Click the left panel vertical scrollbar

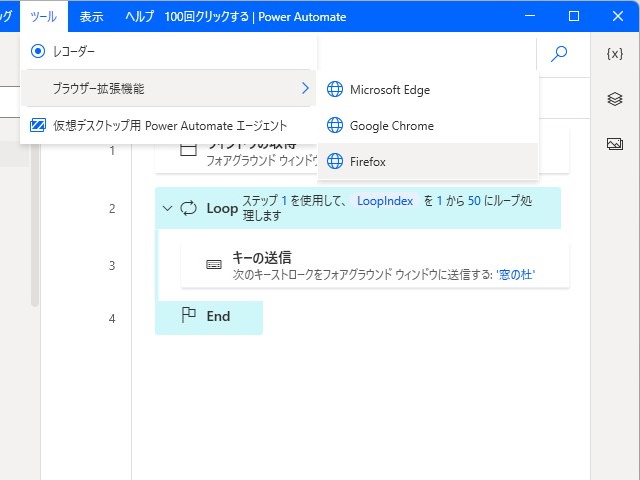[x=35, y=224]
